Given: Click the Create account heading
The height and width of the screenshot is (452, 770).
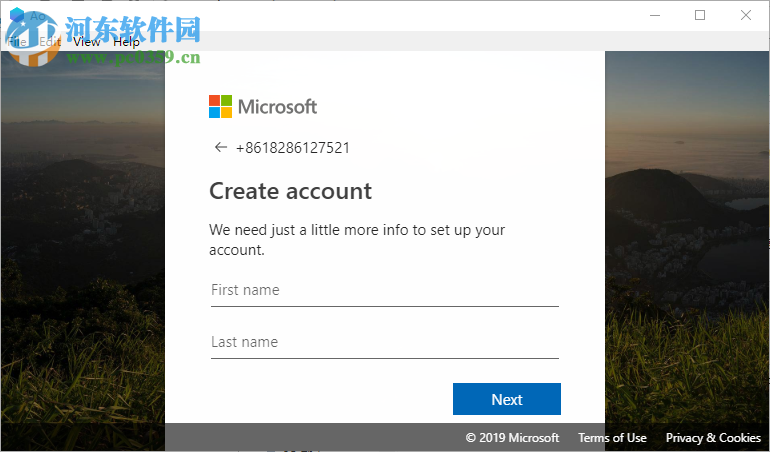Looking at the screenshot, I should (x=290, y=191).
